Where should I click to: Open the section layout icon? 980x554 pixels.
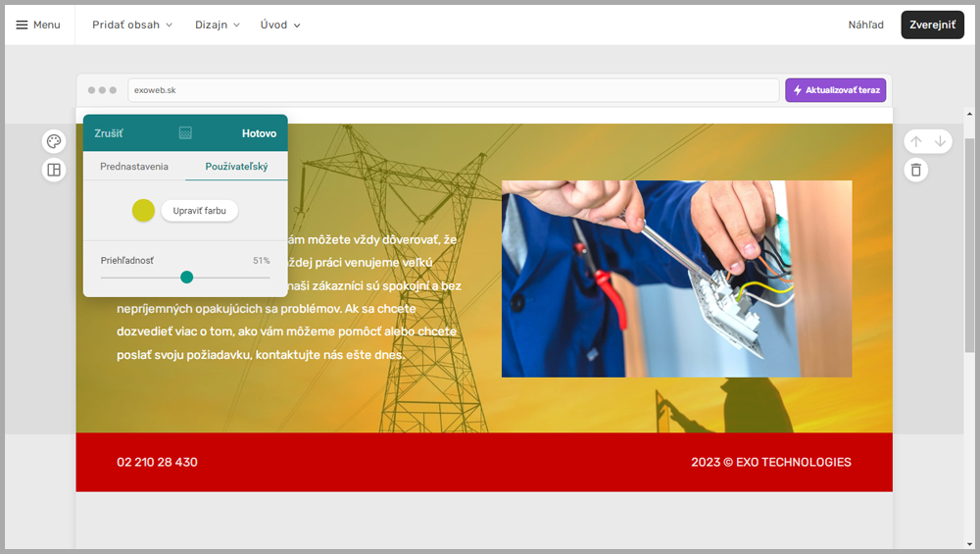[x=54, y=170]
